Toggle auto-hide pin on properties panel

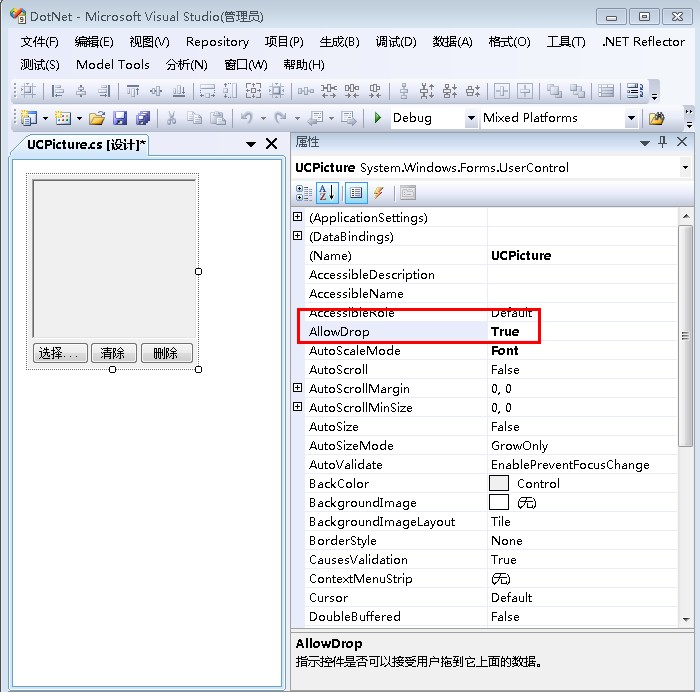click(662, 142)
